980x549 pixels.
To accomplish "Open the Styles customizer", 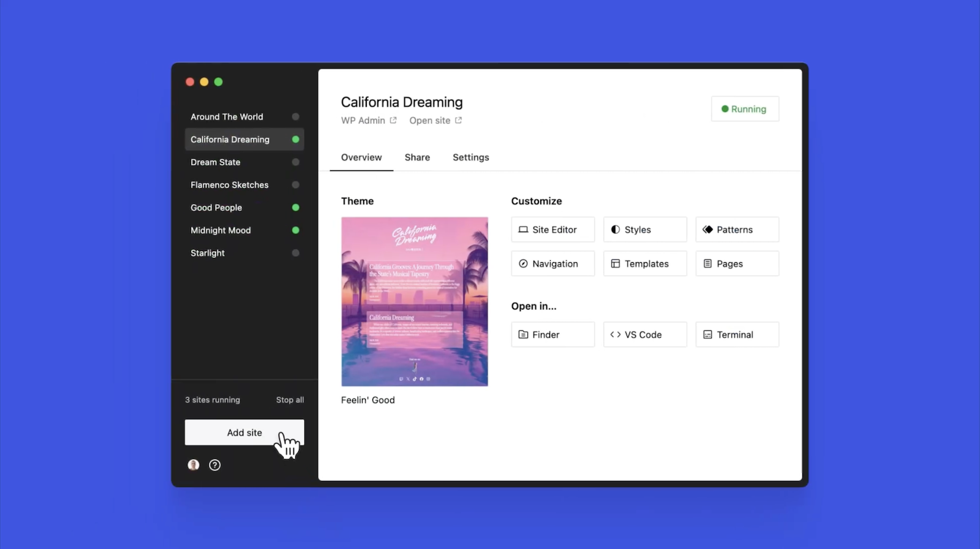I will (644, 230).
